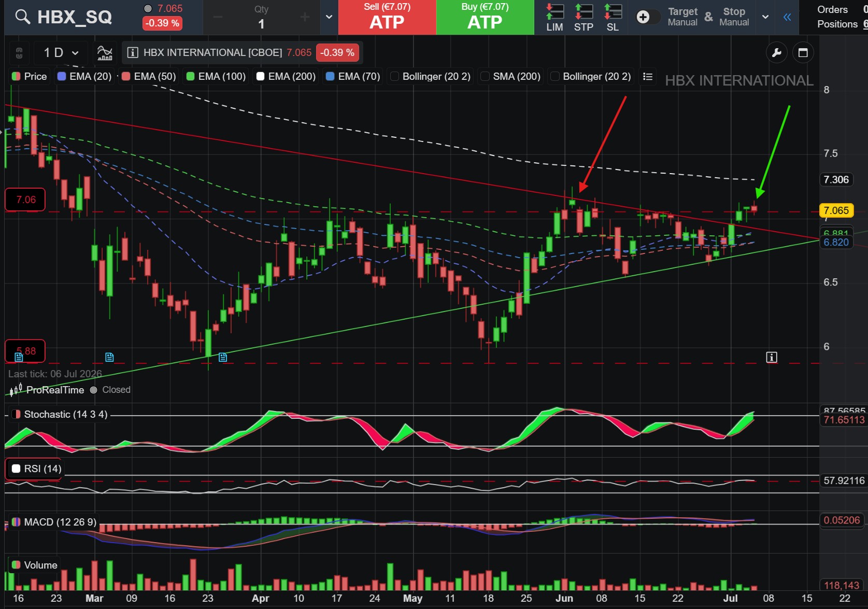Screen dimensions: 868x609
Task: Enable the SMA (200) checkbox
Action: (485, 76)
